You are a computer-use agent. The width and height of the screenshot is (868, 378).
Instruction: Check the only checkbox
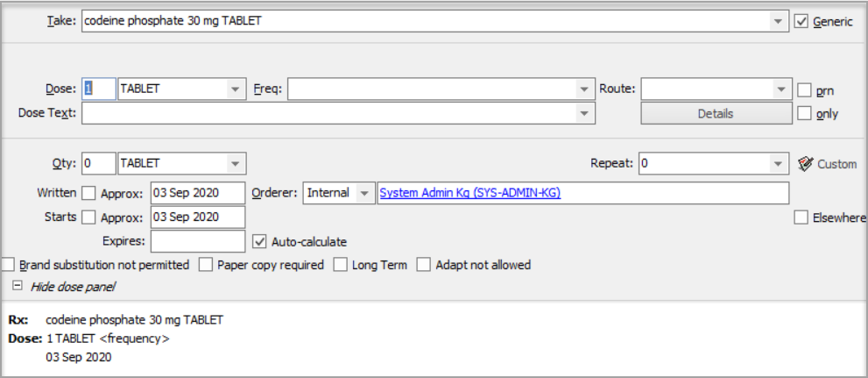tap(805, 113)
